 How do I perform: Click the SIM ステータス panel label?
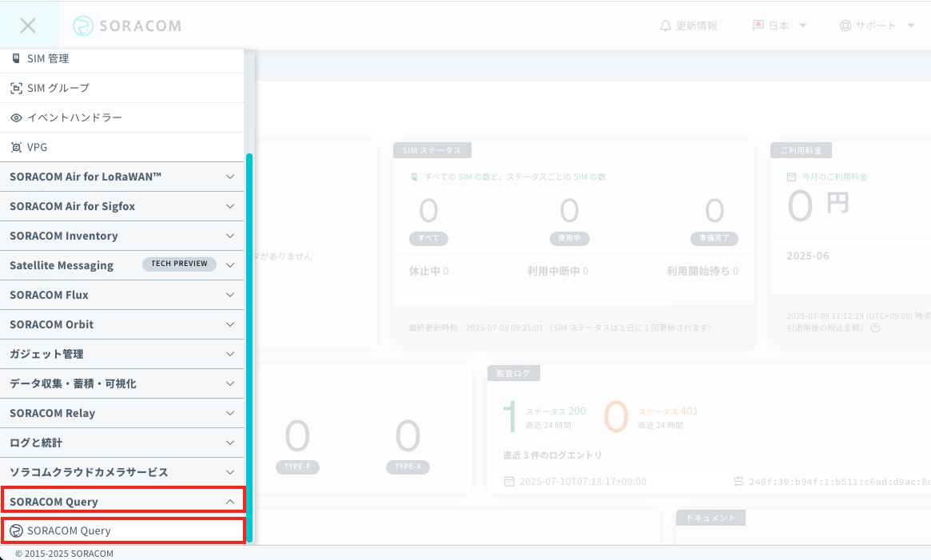click(432, 150)
